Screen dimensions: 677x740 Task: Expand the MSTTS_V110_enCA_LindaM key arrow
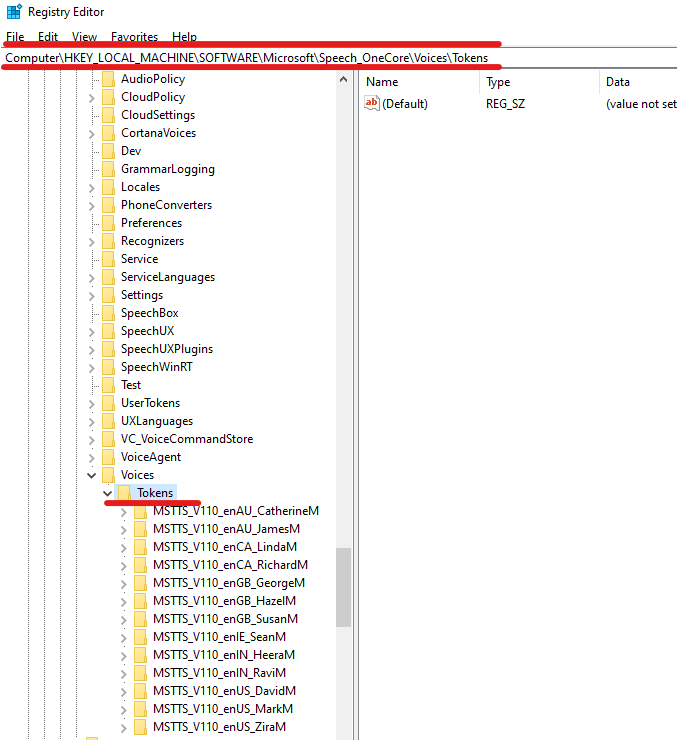tap(124, 548)
